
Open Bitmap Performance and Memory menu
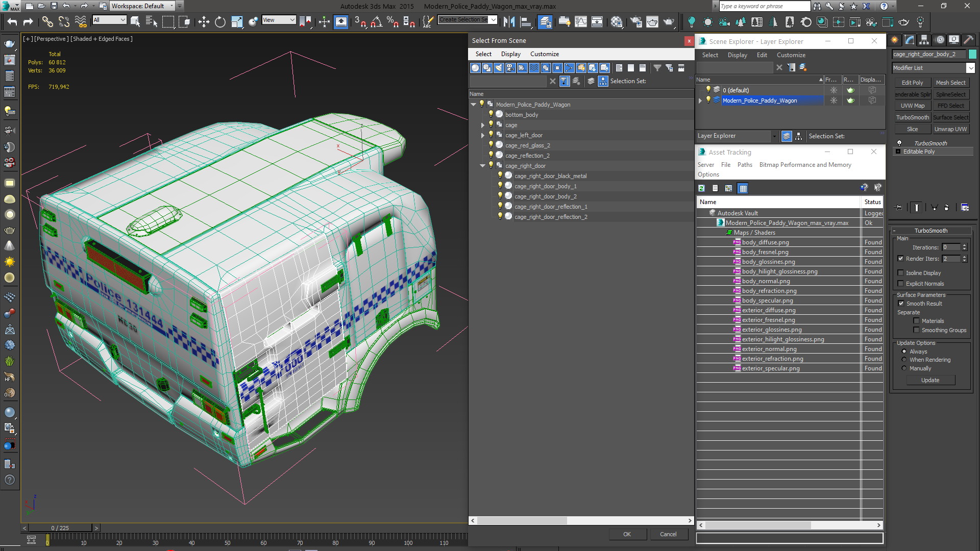[x=805, y=165]
